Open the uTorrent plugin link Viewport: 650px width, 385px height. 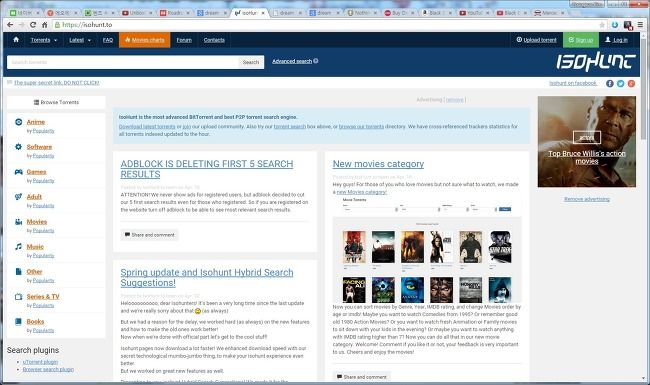click(x=40, y=362)
